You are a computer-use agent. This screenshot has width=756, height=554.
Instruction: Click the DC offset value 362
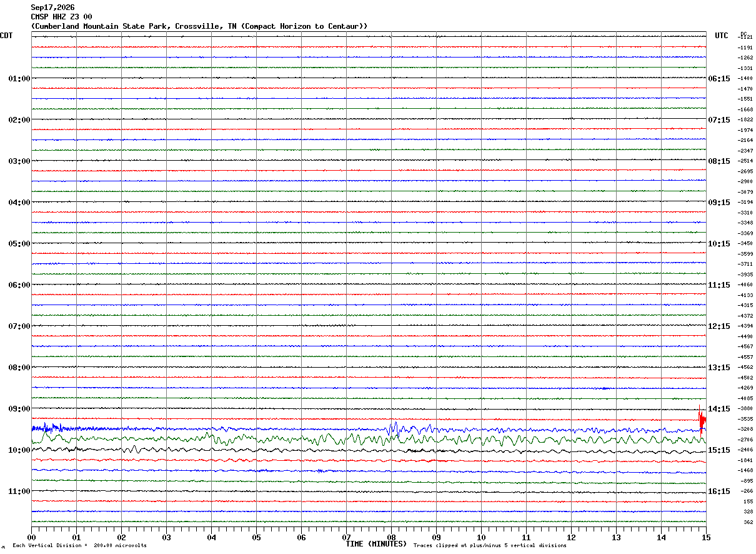[x=748, y=522]
